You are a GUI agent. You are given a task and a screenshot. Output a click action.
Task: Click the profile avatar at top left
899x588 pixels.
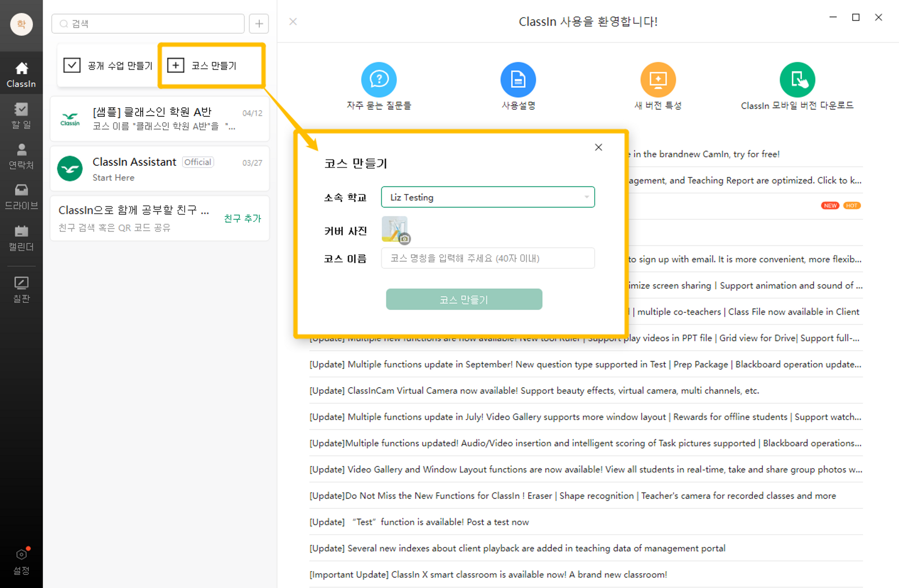click(21, 24)
